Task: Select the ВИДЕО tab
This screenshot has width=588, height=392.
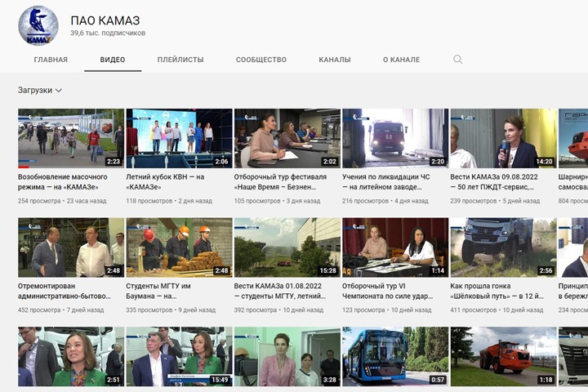Action: point(113,60)
